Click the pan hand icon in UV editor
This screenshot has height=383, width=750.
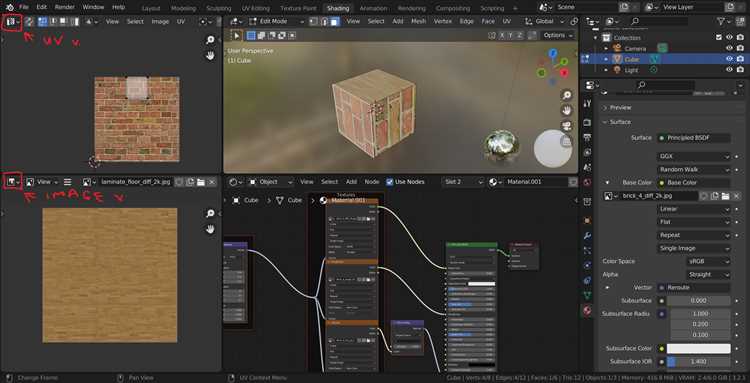coord(210,55)
